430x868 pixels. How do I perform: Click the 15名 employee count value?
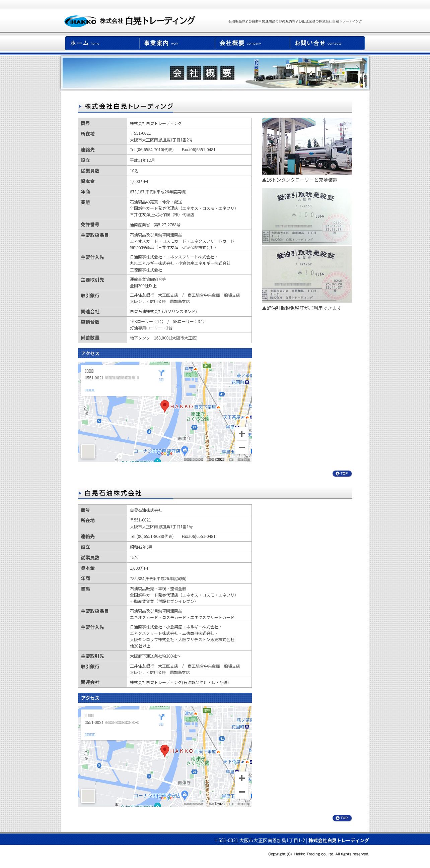134,558
